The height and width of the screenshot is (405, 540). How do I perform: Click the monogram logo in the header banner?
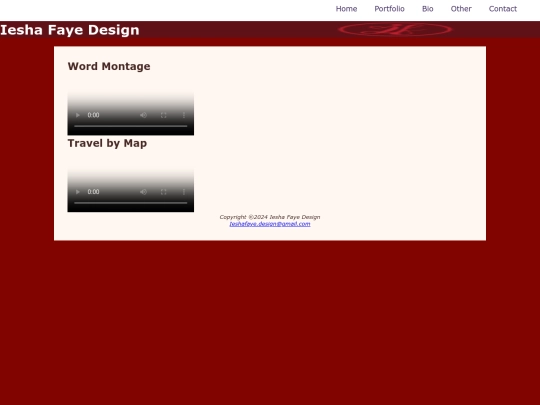coord(395,30)
